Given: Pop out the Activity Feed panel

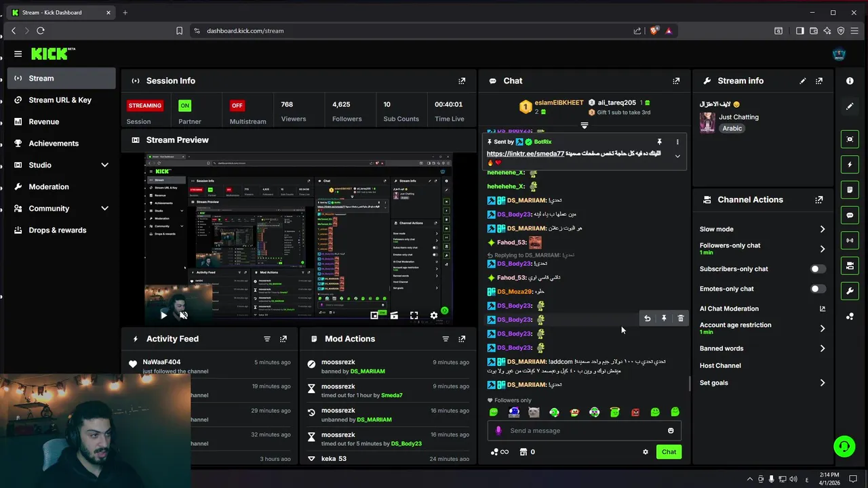Looking at the screenshot, I should pos(283,339).
